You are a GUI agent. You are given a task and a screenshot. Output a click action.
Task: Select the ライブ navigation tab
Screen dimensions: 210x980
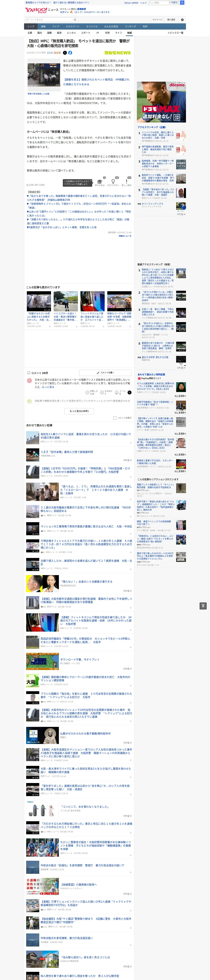click(x=56, y=27)
